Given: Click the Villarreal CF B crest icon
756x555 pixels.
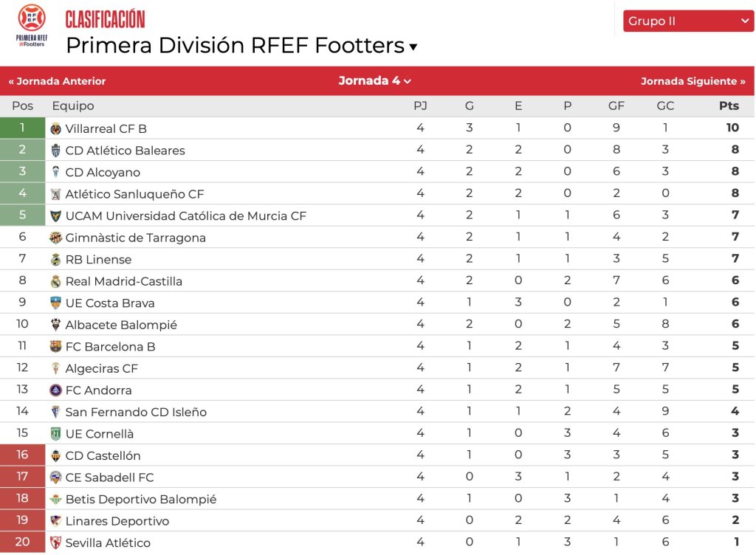Looking at the screenshot, I should (56, 128).
